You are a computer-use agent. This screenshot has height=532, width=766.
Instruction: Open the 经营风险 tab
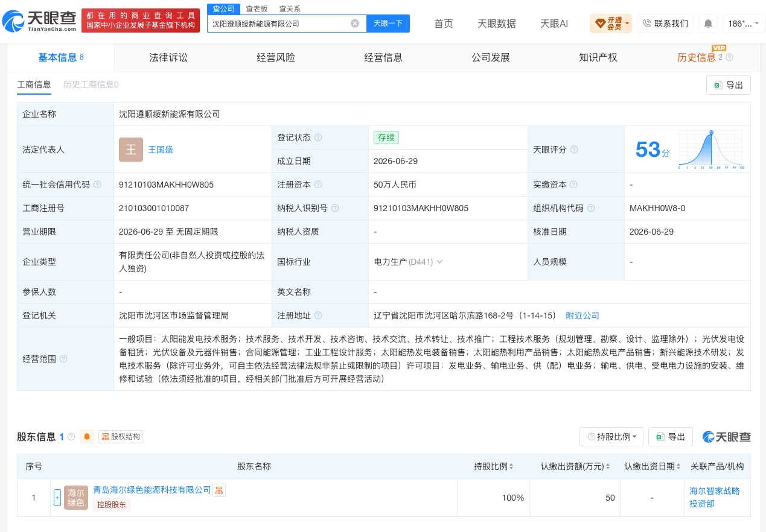point(276,57)
